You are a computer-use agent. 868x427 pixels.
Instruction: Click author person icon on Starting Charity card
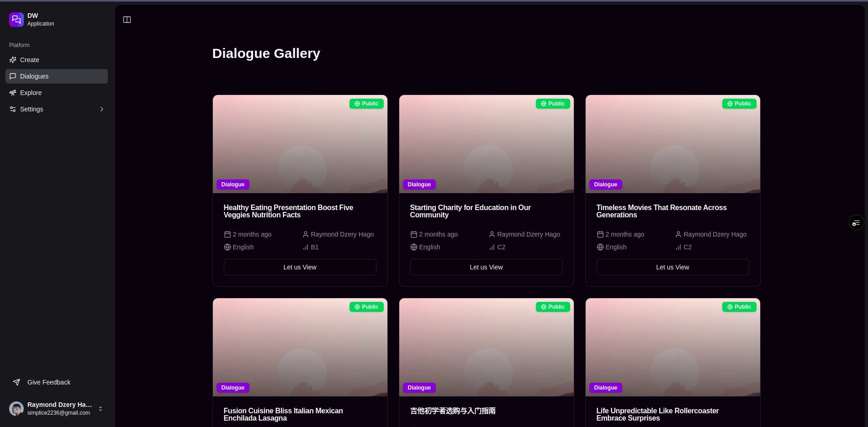[492, 234]
